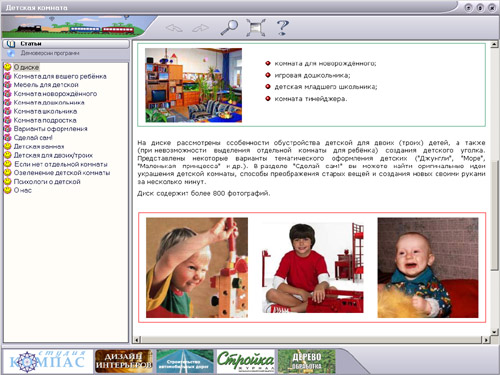This screenshot has height=375, width=500.
Task: Click the horizontal scrollbar right arrow
Action: (x=486, y=340)
